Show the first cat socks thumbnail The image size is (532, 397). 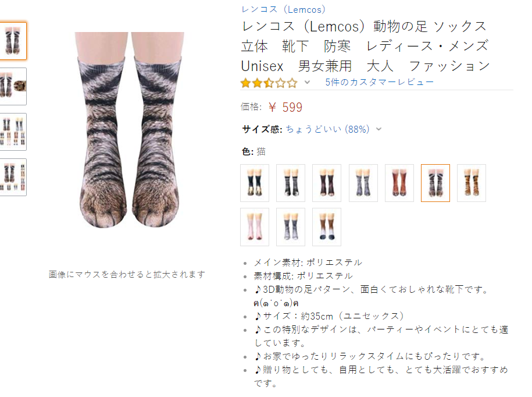click(x=13, y=41)
